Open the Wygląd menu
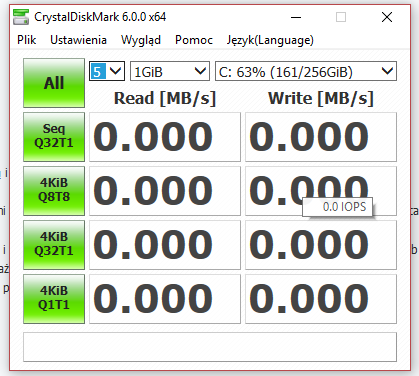 141,40
